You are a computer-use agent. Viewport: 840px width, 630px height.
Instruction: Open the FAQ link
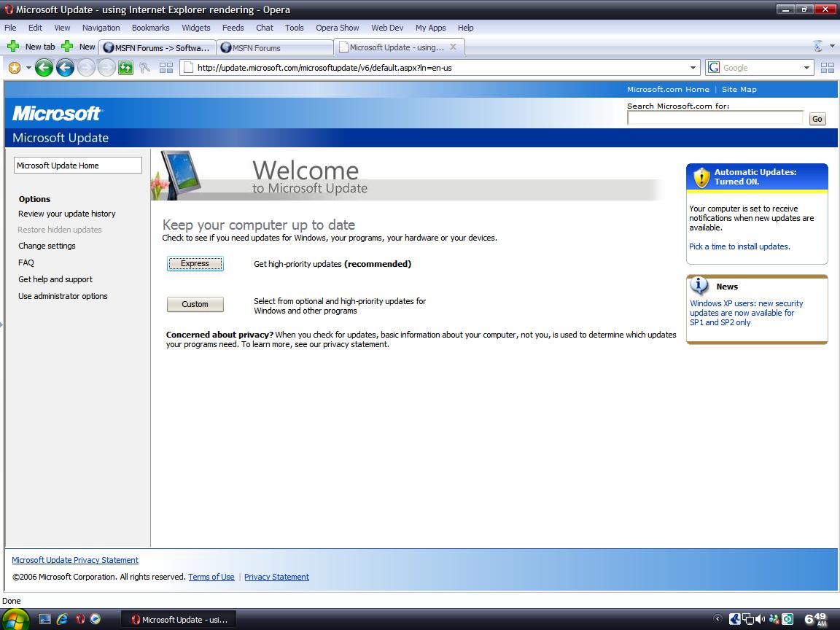click(26, 263)
